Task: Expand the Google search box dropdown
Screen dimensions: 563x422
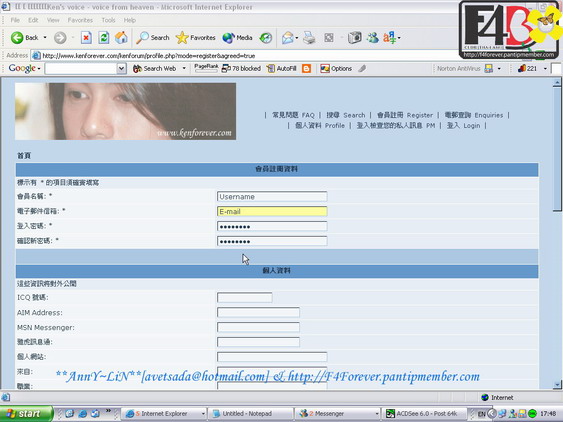Action: [x=122, y=68]
